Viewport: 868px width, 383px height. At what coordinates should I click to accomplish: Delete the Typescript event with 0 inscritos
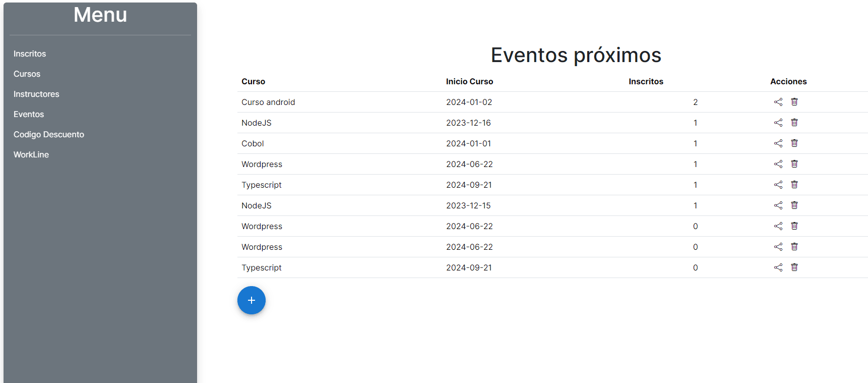(x=794, y=267)
